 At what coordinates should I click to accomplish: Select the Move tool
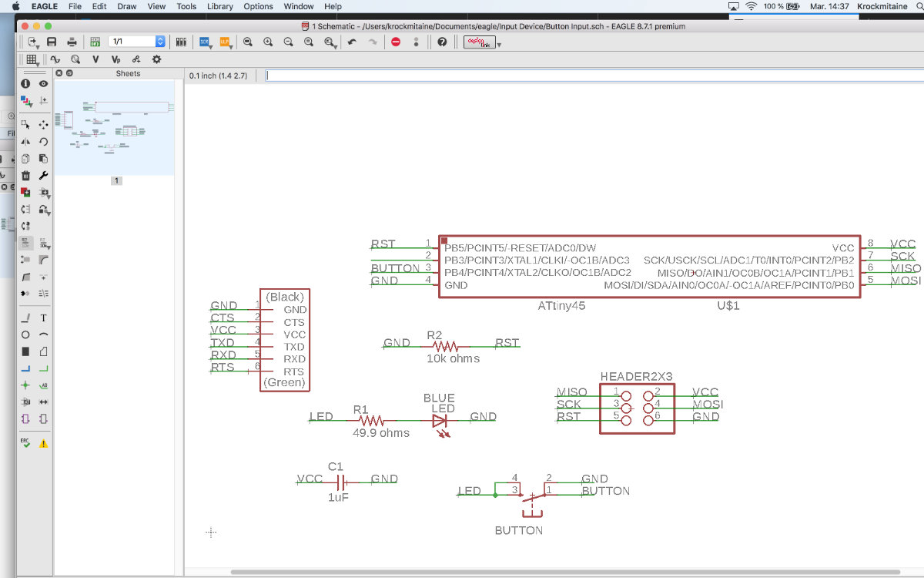point(44,124)
